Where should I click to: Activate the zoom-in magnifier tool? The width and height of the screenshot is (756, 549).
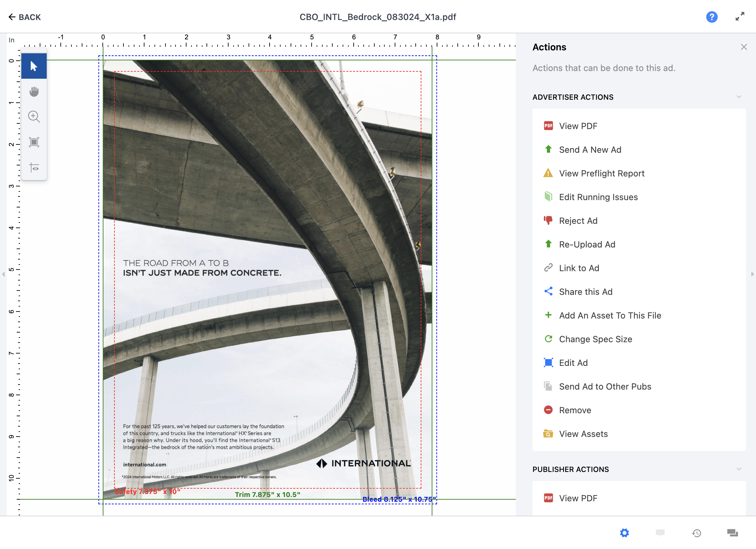(x=34, y=117)
